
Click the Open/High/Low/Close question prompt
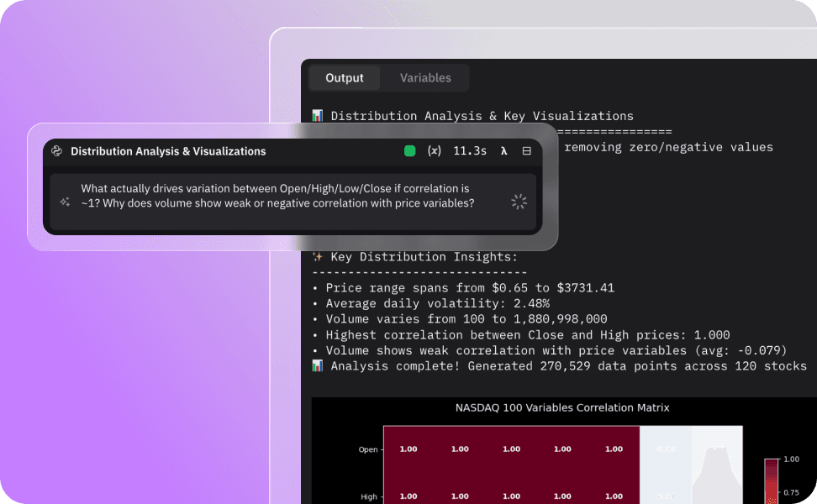pos(277,196)
